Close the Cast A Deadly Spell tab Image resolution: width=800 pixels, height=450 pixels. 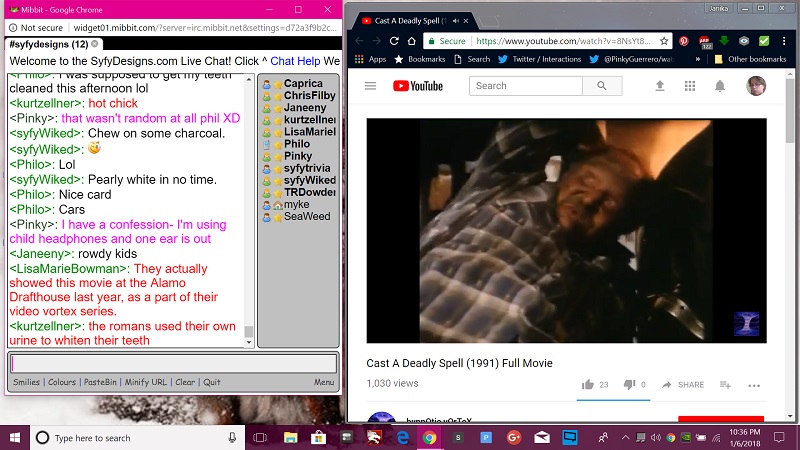[466, 21]
